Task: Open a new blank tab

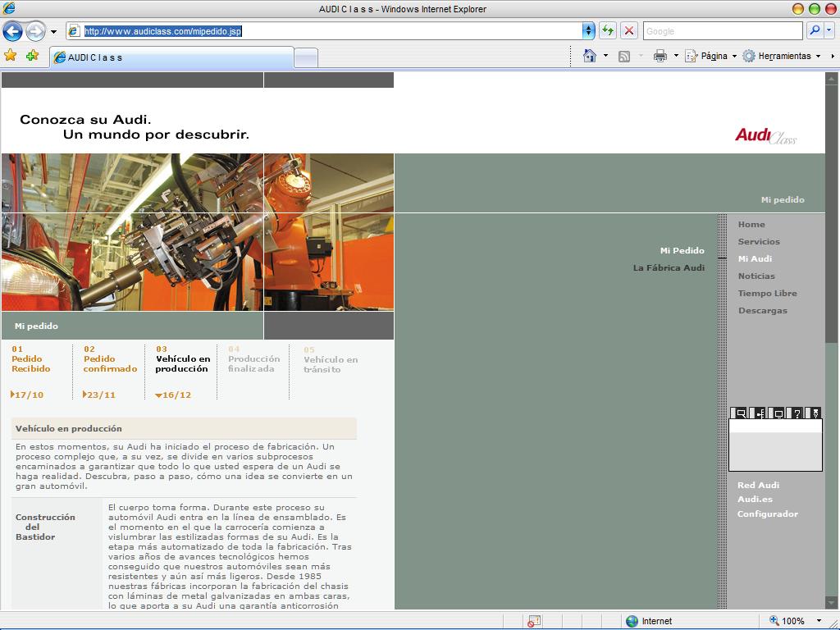Action: (x=307, y=58)
